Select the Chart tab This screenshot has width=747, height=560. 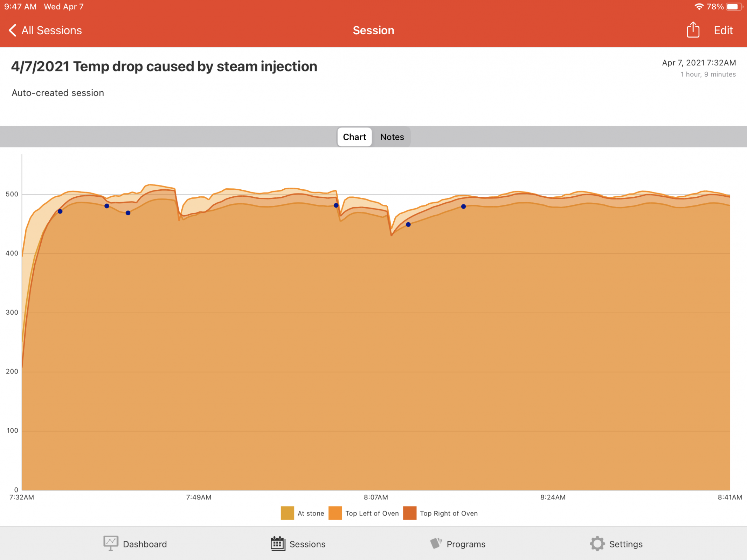354,137
